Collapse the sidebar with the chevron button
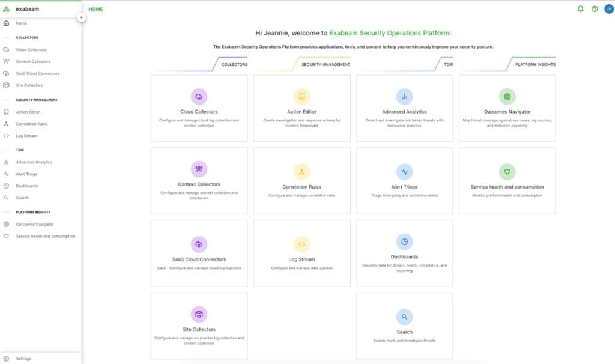The width and height of the screenshot is (615, 364). pos(82,18)
